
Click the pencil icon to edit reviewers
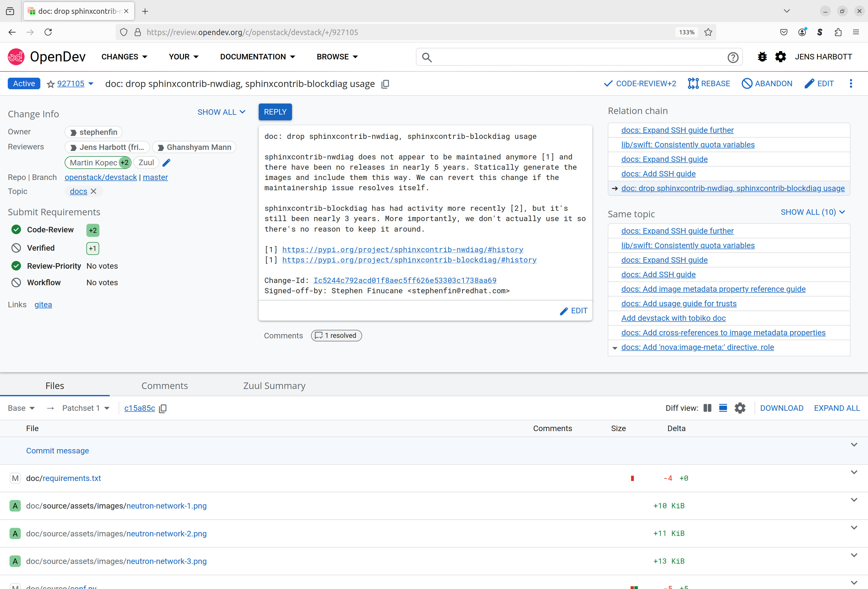pos(167,163)
